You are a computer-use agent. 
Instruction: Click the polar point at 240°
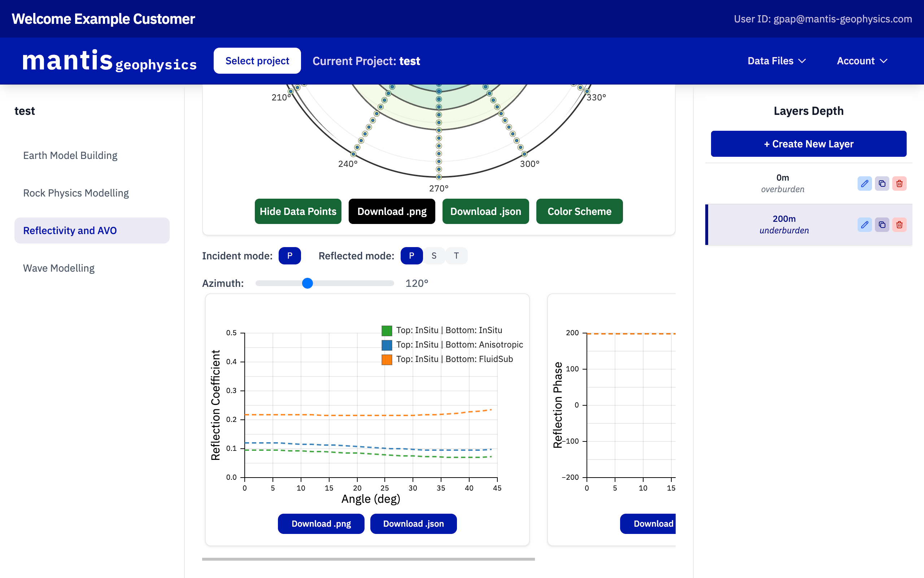click(354, 154)
